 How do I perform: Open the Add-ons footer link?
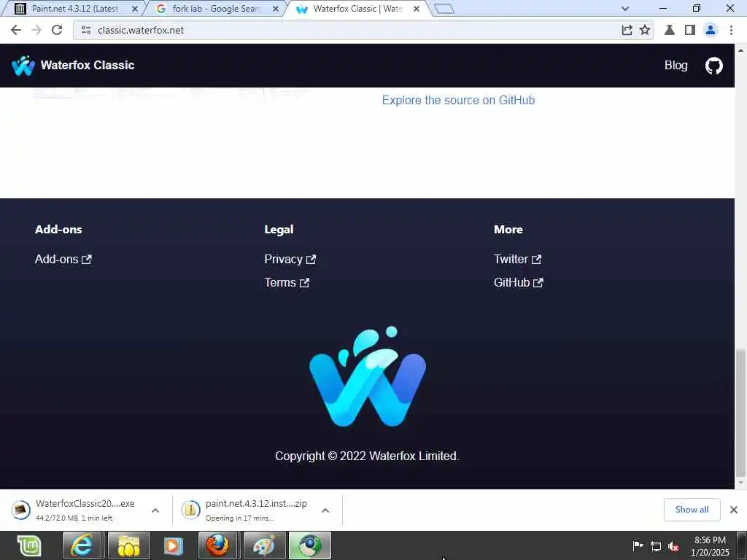[x=63, y=259]
